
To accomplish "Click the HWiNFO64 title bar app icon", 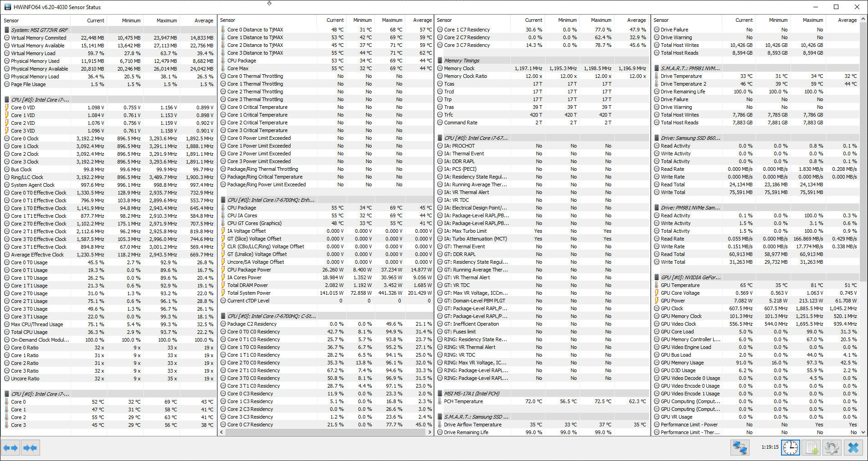I will pyautogui.click(x=8, y=7).
